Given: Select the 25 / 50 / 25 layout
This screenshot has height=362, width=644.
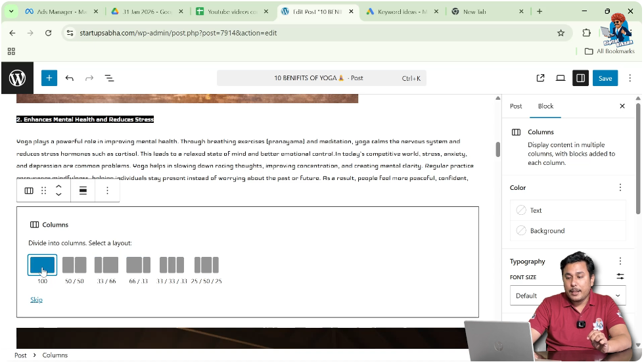Looking at the screenshot, I should [206, 265].
